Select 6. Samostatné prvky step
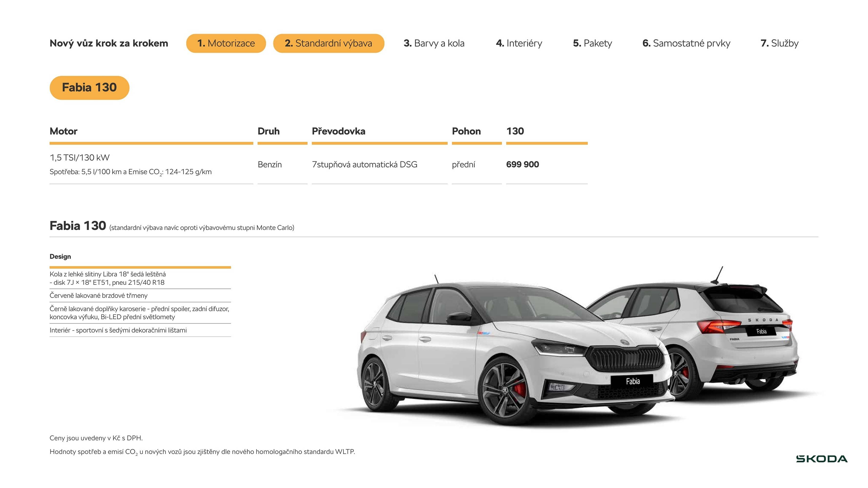Screen dimensions: 868x488 [687, 43]
